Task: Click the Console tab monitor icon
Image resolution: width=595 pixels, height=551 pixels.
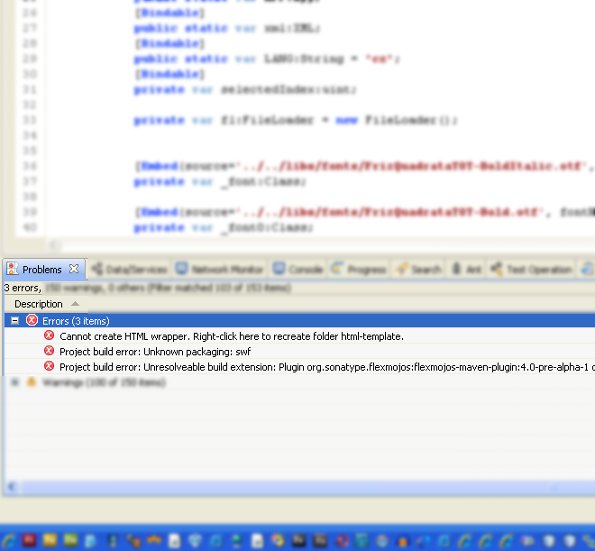Action: pyautogui.click(x=279, y=269)
